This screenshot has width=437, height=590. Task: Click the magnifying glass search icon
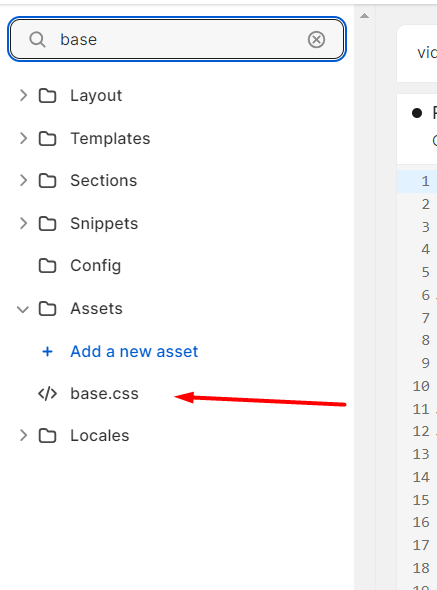[x=38, y=40]
